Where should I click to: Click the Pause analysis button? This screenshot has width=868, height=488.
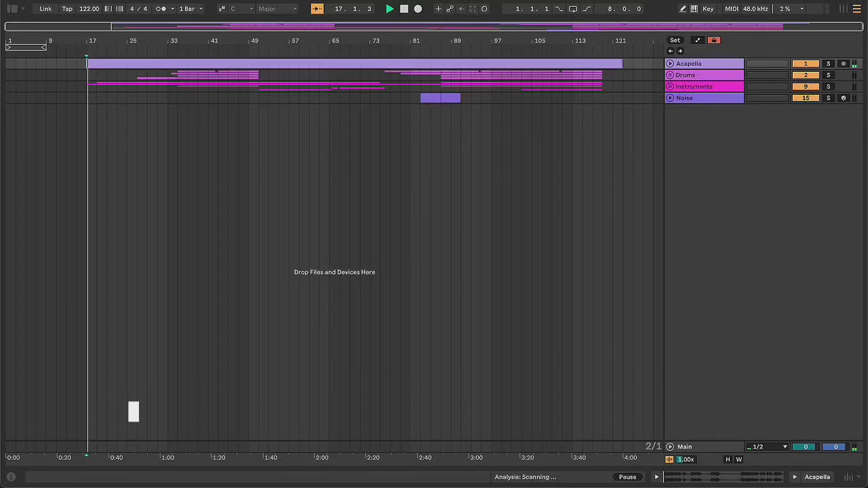[627, 477]
